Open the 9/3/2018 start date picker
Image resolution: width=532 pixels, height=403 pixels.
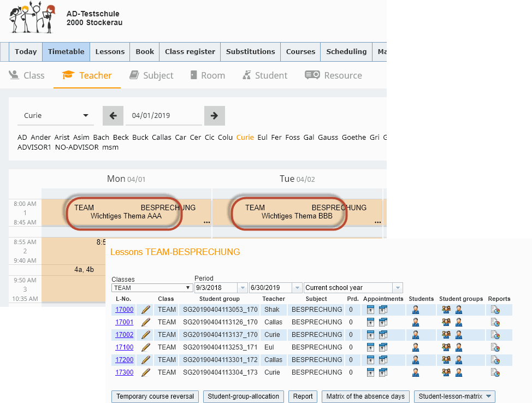(243, 288)
